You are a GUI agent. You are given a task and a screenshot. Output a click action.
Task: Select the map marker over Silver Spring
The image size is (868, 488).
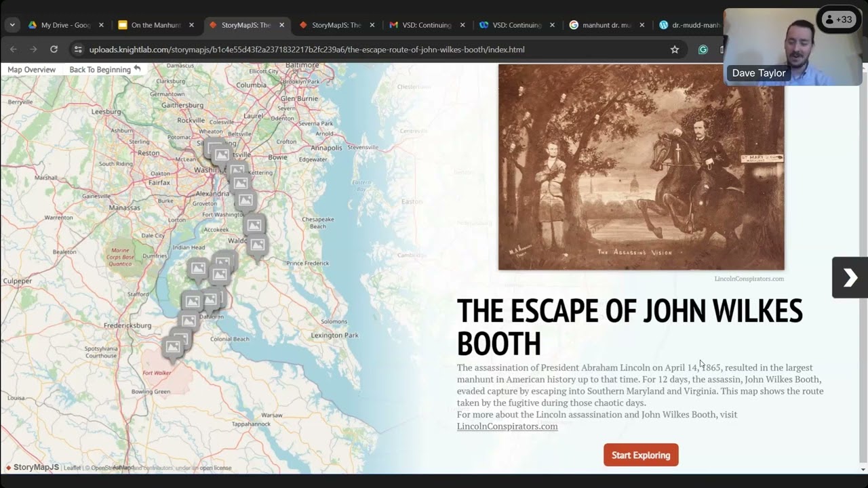click(x=216, y=148)
